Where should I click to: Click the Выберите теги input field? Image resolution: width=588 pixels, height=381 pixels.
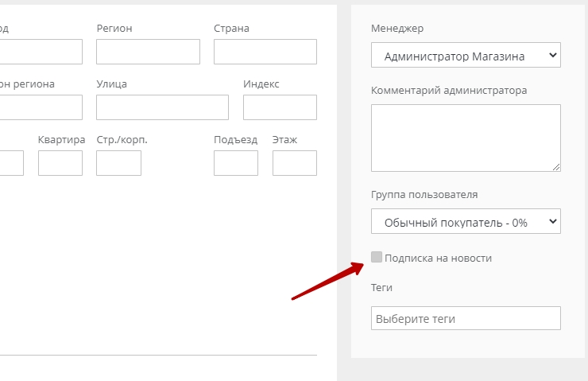466,318
